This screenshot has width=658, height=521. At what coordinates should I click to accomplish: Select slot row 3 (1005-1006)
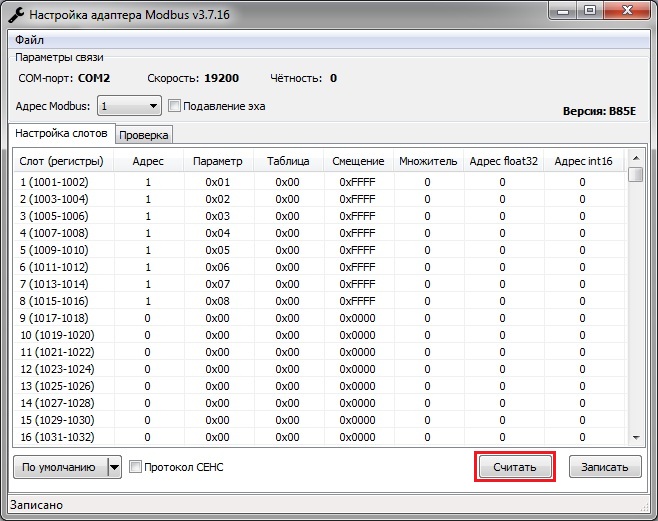click(320, 216)
